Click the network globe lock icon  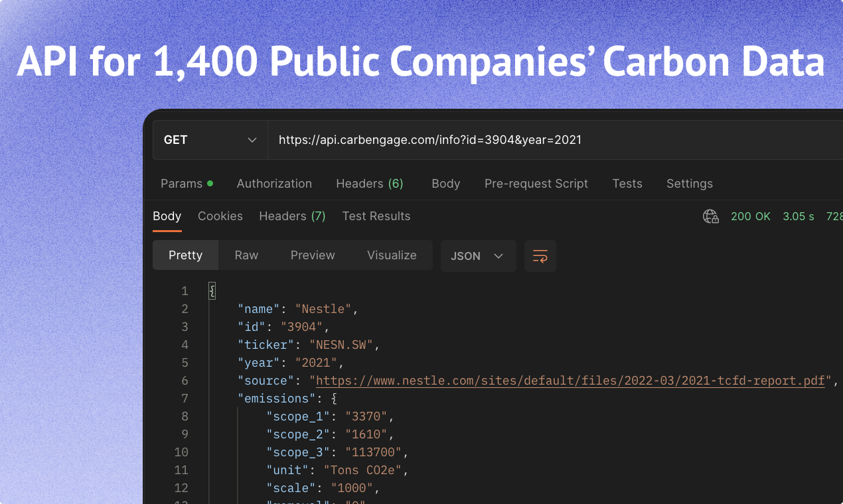pyautogui.click(x=711, y=216)
